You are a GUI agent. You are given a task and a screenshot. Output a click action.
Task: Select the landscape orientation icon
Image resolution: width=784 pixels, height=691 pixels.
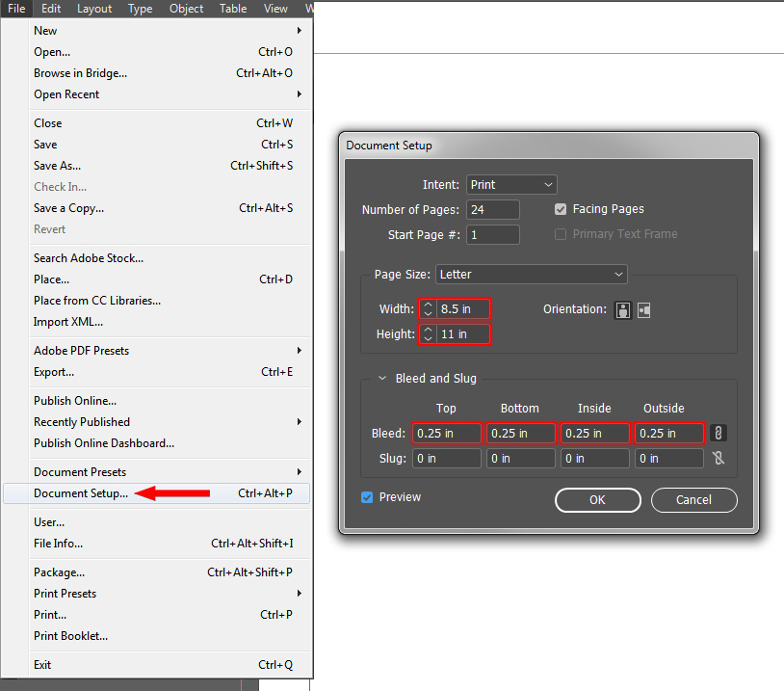642,309
